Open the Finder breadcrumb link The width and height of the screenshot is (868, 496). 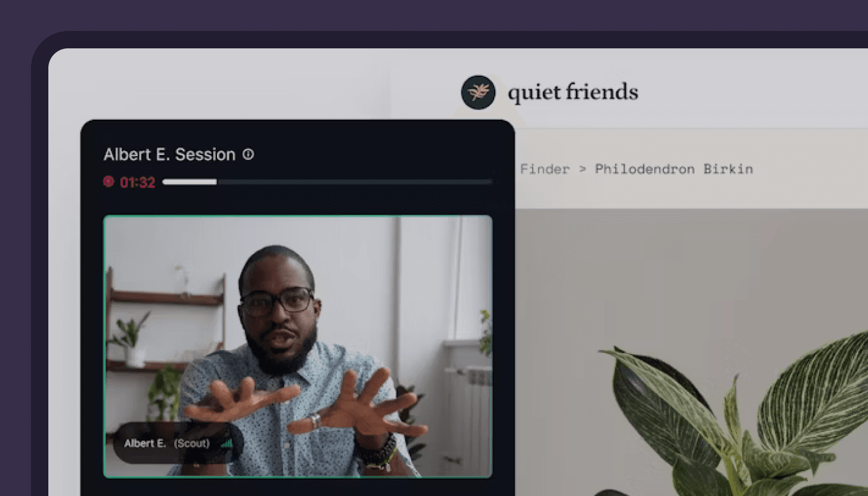pos(544,169)
